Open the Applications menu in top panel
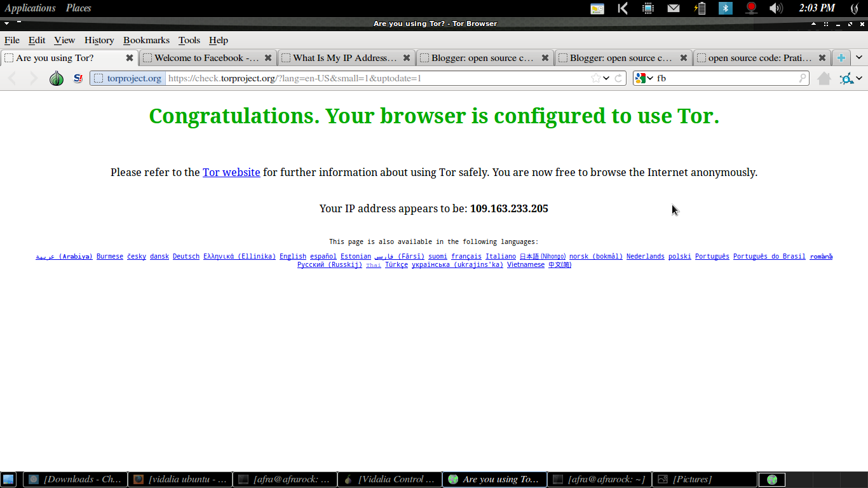868x488 pixels. 30,8
